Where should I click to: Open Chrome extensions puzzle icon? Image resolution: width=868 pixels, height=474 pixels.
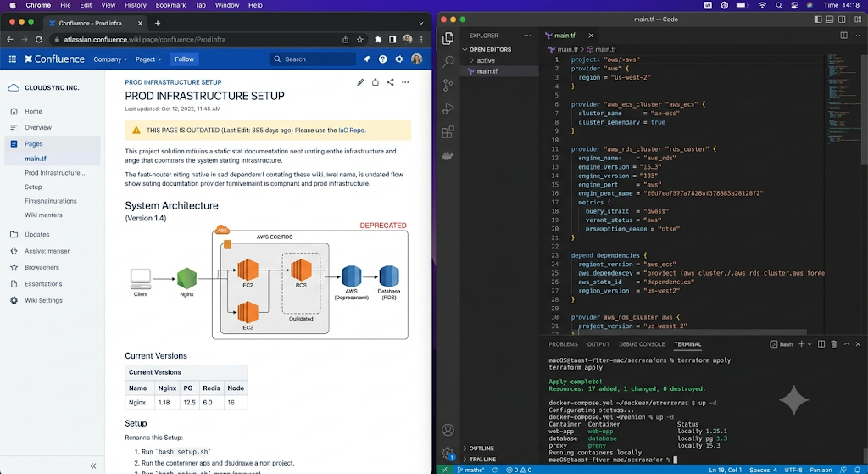point(378,39)
